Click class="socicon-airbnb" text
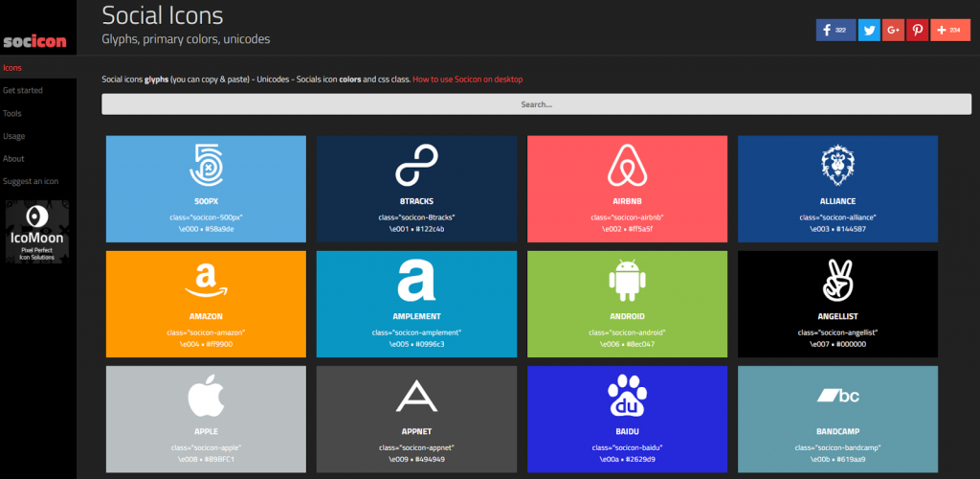980x479 pixels. (627, 217)
